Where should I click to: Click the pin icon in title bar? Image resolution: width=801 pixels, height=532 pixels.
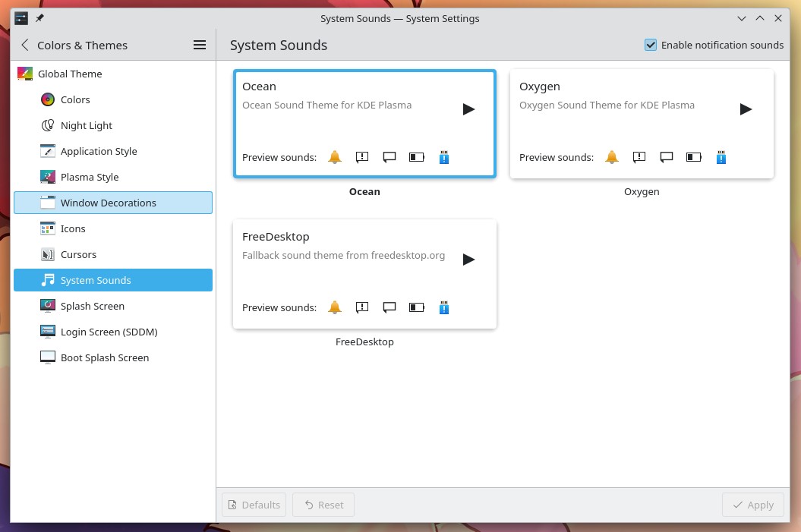click(x=39, y=18)
